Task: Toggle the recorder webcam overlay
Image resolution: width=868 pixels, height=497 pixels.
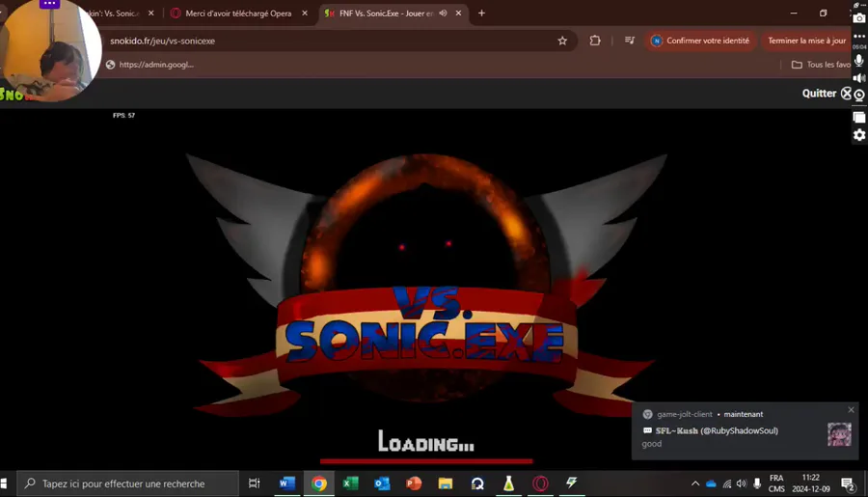Action: pos(859,96)
